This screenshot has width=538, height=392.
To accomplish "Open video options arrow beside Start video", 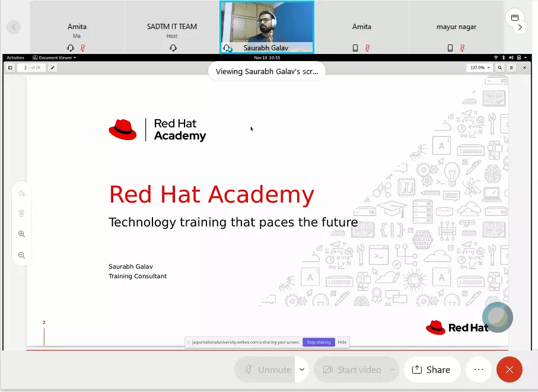I will 392,369.
